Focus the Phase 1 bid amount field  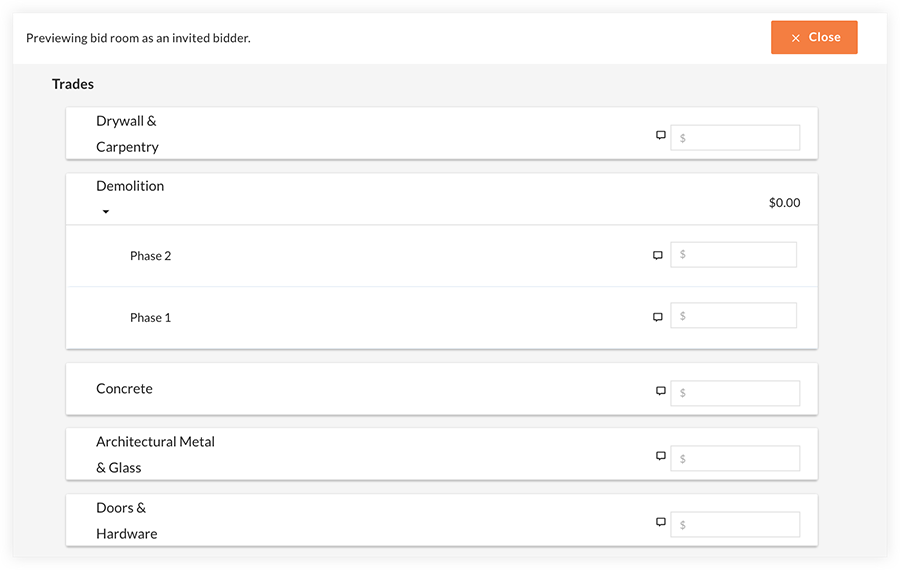[x=734, y=316]
